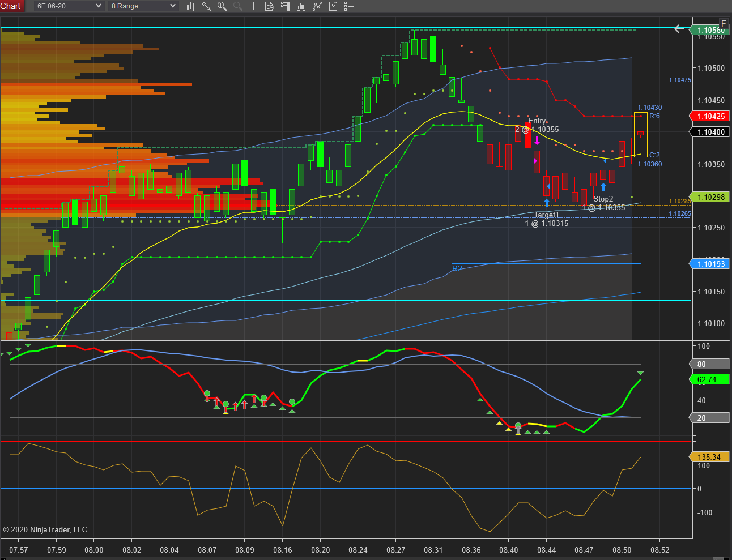Image resolution: width=732 pixels, height=560 pixels.
Task: Click the zoom out magnifier icon
Action: (238, 6)
